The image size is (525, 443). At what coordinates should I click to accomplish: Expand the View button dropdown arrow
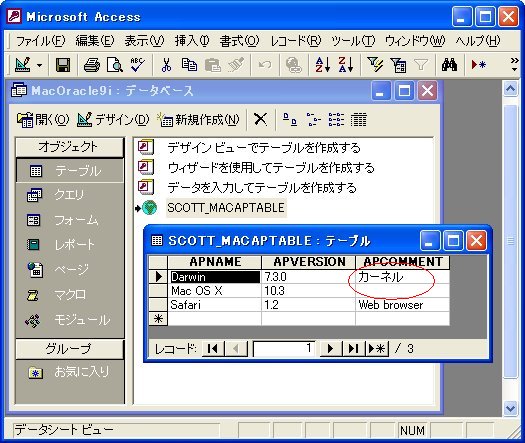tap(40, 65)
